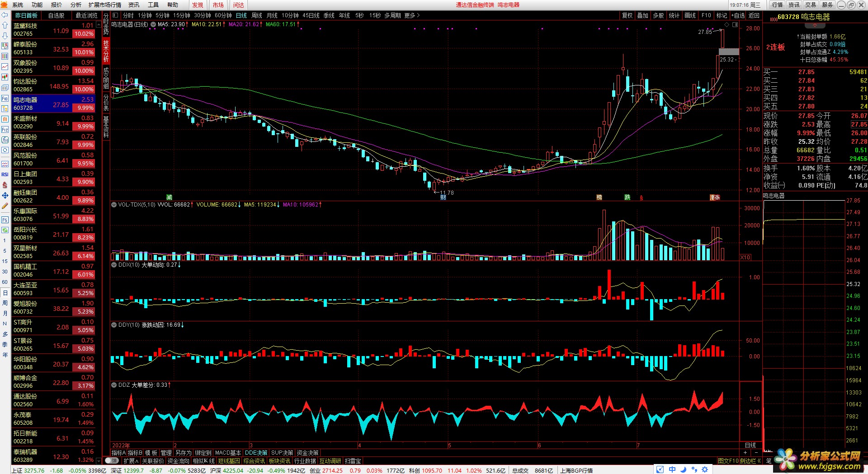This screenshot has height=474, width=868.
Task: Switch to the 周线 period tab
Action: (257, 15)
